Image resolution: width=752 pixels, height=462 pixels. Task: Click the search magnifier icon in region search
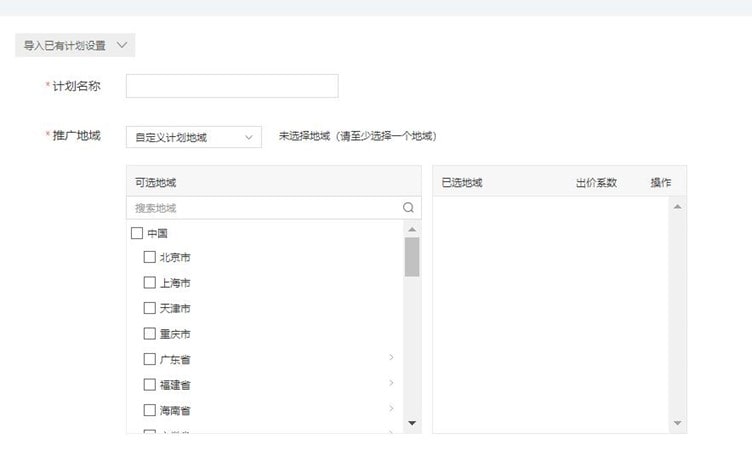408,208
